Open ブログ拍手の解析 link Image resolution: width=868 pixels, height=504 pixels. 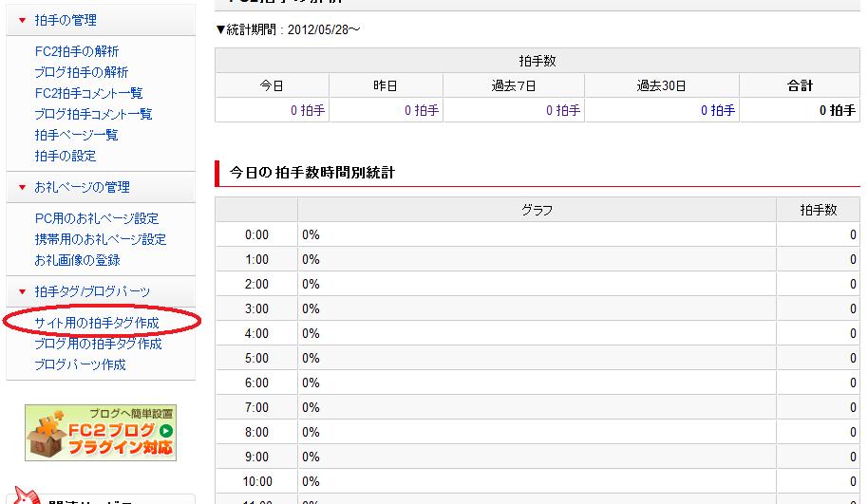(x=82, y=72)
